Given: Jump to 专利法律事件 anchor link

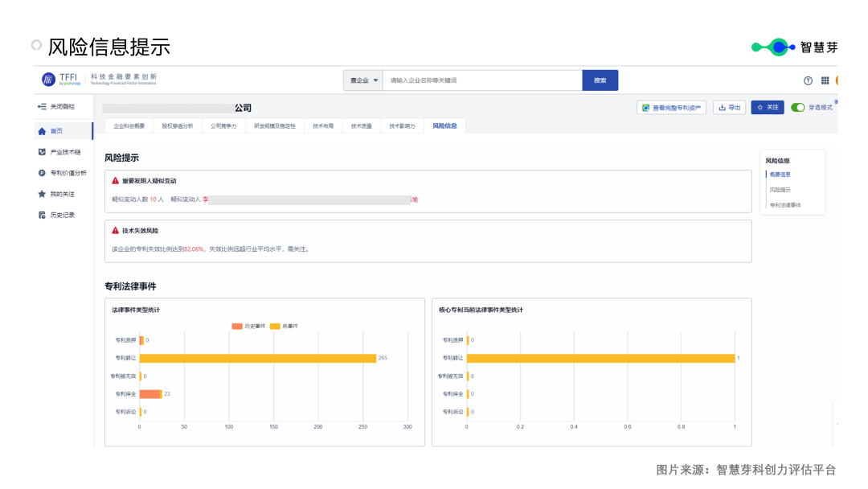Looking at the screenshot, I should tap(784, 205).
